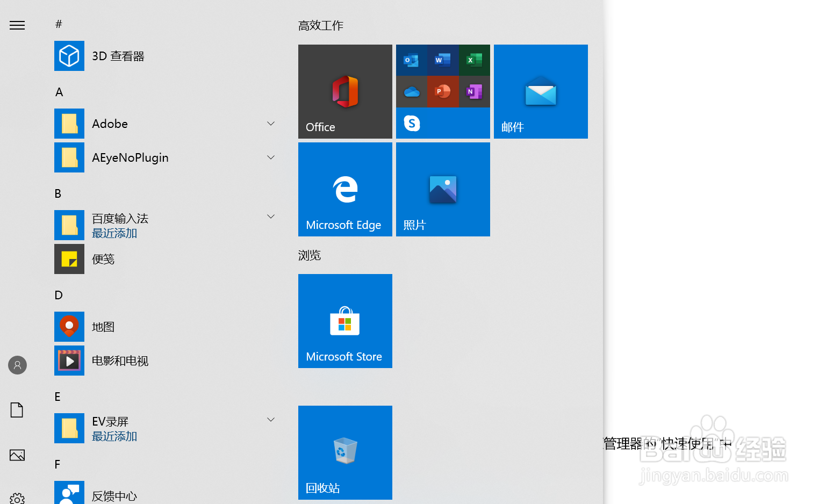Screen dimensions: 833x504
Task: Open the Microsoft Store tile
Action: pos(345,321)
